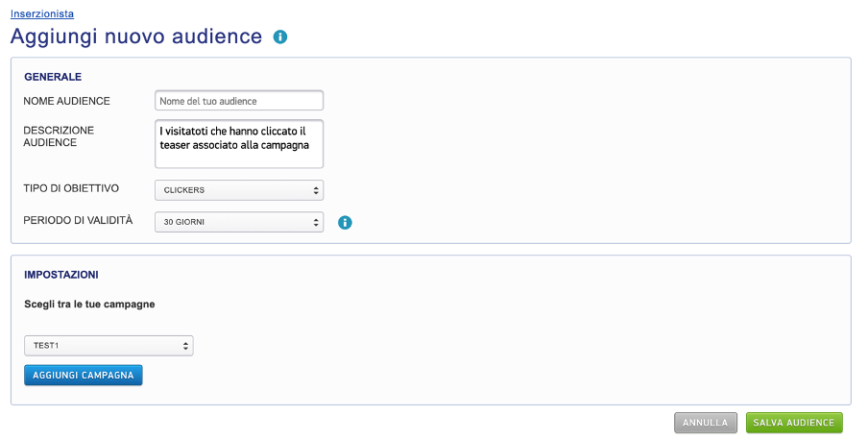Select the IMPOSTAZIONI section heading

coord(60,275)
